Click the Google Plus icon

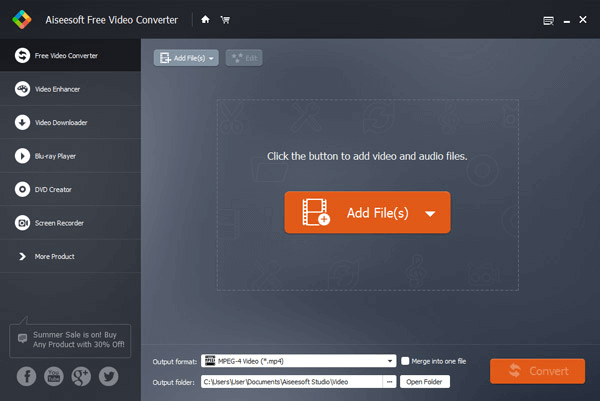tap(80, 376)
